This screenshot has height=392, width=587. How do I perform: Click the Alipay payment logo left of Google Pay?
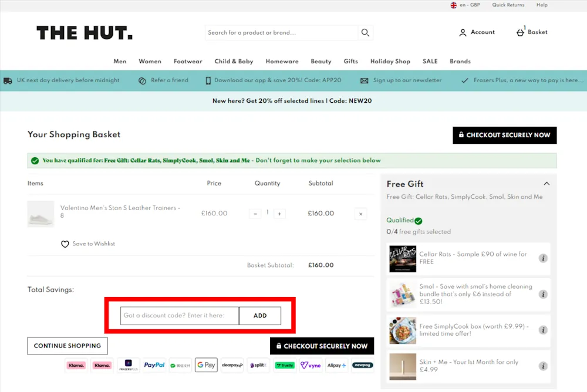coord(180,365)
